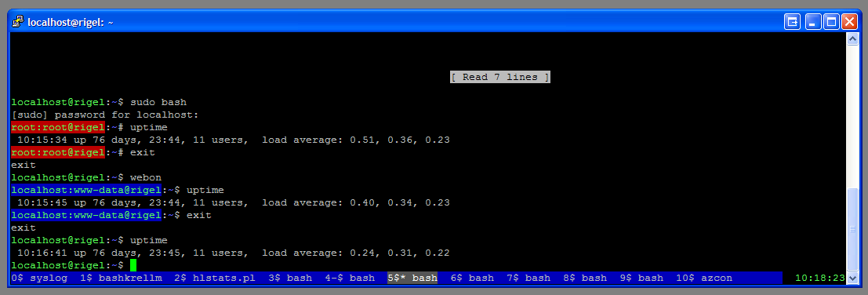The height and width of the screenshot is (295, 868).
Task: Close the localhost@rigel terminal window
Action: 849,22
